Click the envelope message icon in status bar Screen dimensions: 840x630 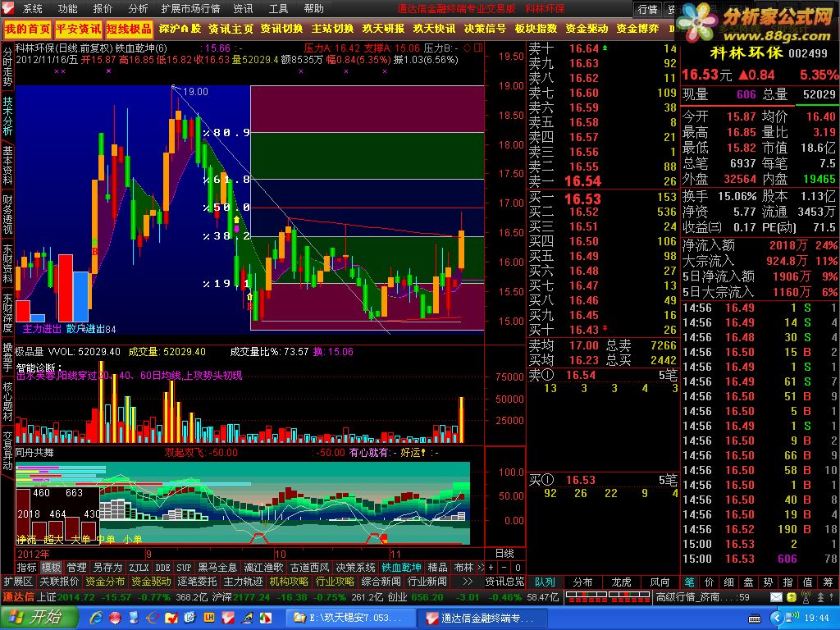pyautogui.click(x=776, y=597)
